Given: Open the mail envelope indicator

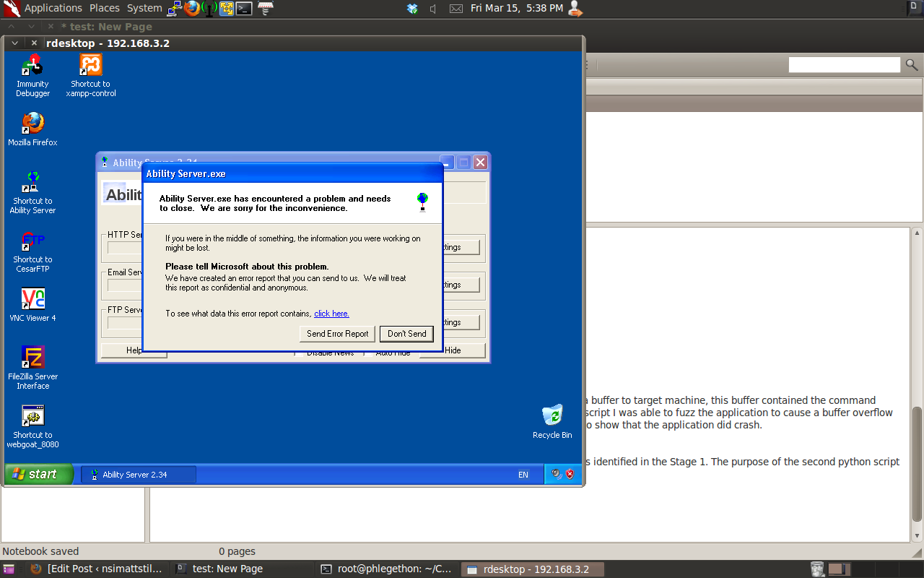Looking at the screenshot, I should 456,9.
